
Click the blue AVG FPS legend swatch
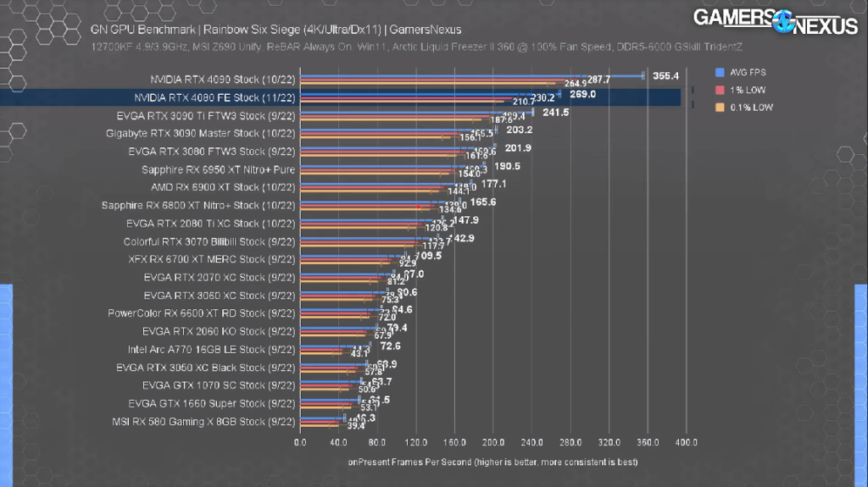click(720, 73)
